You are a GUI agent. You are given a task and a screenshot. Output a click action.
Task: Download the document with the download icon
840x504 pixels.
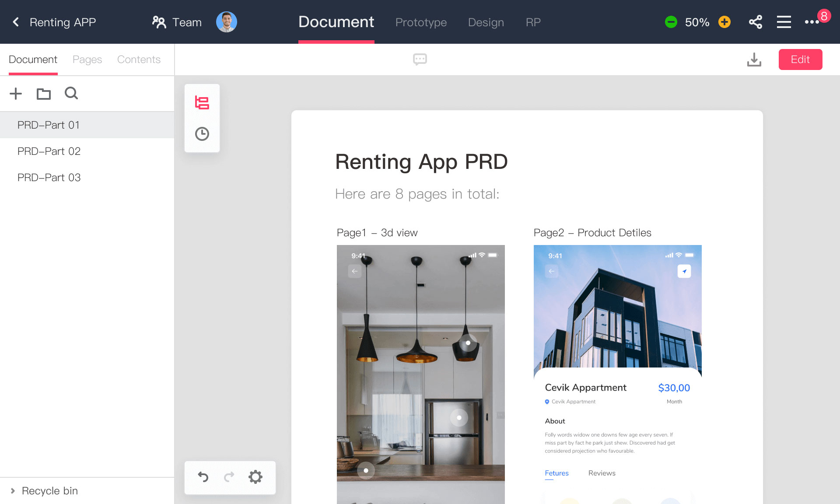[754, 59]
